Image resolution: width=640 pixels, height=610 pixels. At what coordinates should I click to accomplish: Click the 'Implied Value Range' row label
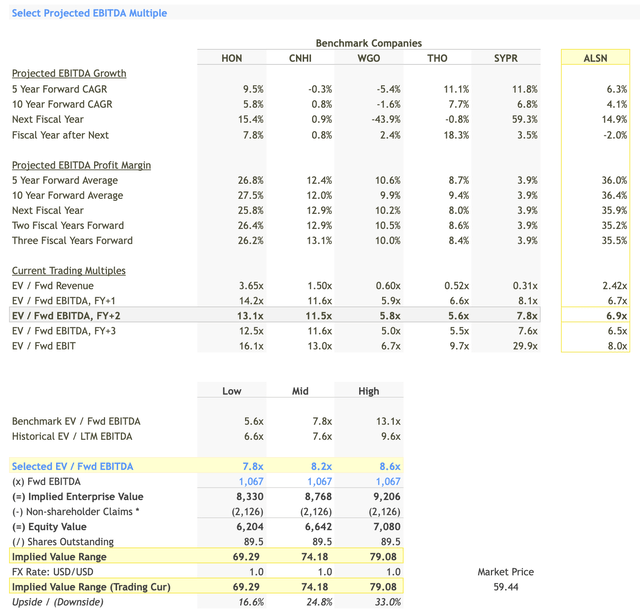[x=59, y=557]
